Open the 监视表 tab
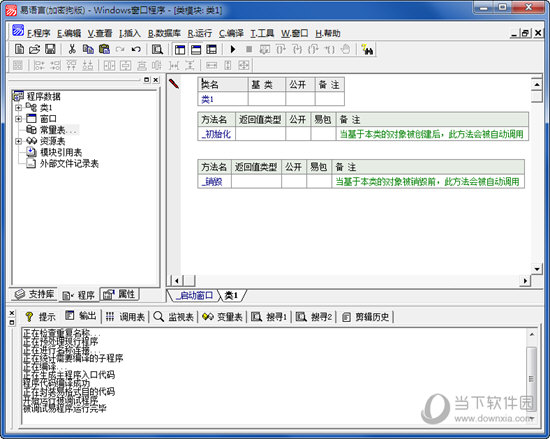550x439 pixels. (x=174, y=317)
